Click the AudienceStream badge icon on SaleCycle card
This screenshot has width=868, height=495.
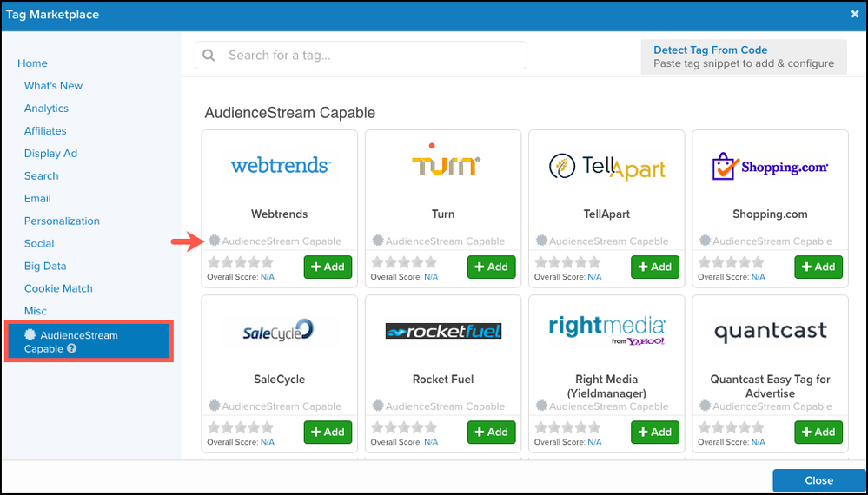point(215,406)
